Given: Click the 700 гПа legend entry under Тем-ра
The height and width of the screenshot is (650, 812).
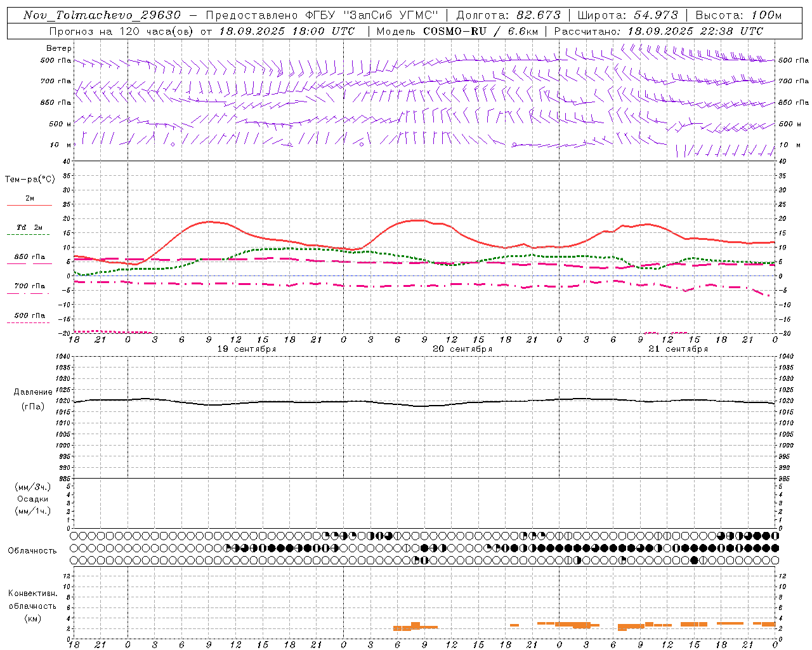Looking at the screenshot, I should click(30, 286).
